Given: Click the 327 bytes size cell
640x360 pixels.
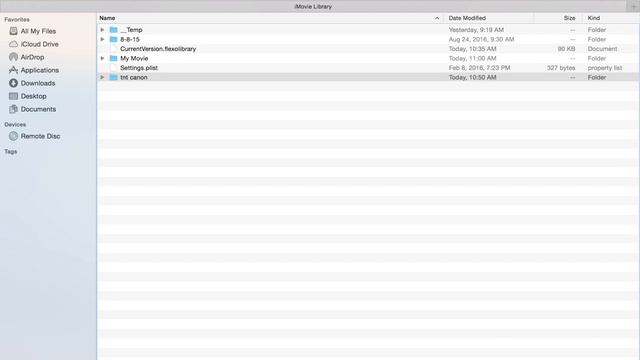Looking at the screenshot, I should pyautogui.click(x=561, y=68).
